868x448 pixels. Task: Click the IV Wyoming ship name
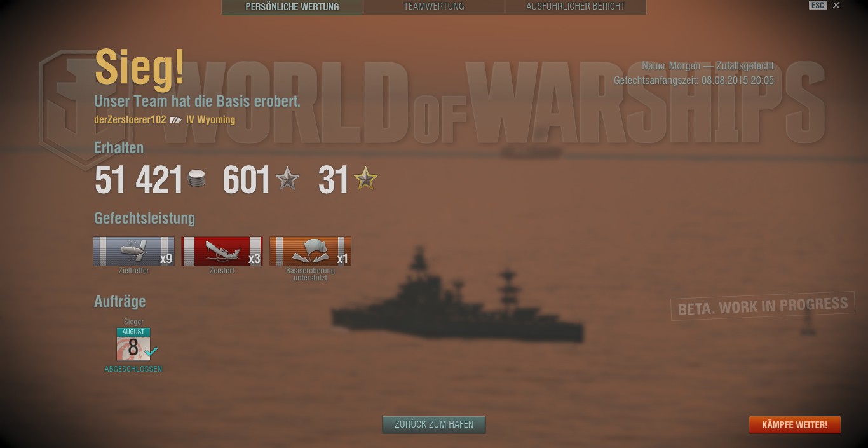pyautogui.click(x=210, y=119)
